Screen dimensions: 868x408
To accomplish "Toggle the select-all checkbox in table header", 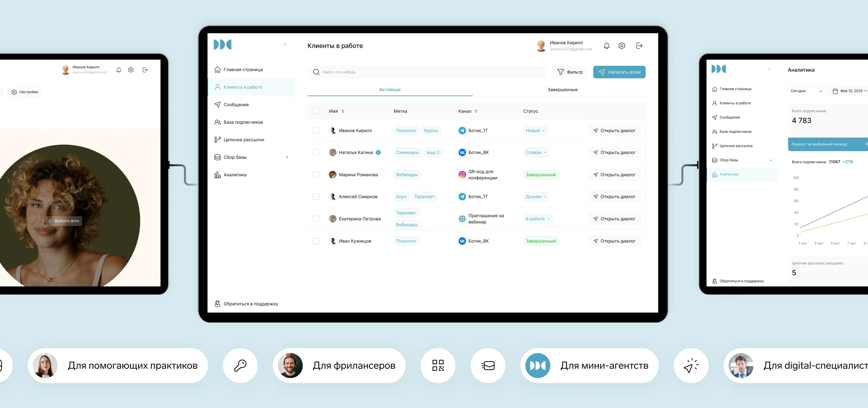I will tap(316, 111).
